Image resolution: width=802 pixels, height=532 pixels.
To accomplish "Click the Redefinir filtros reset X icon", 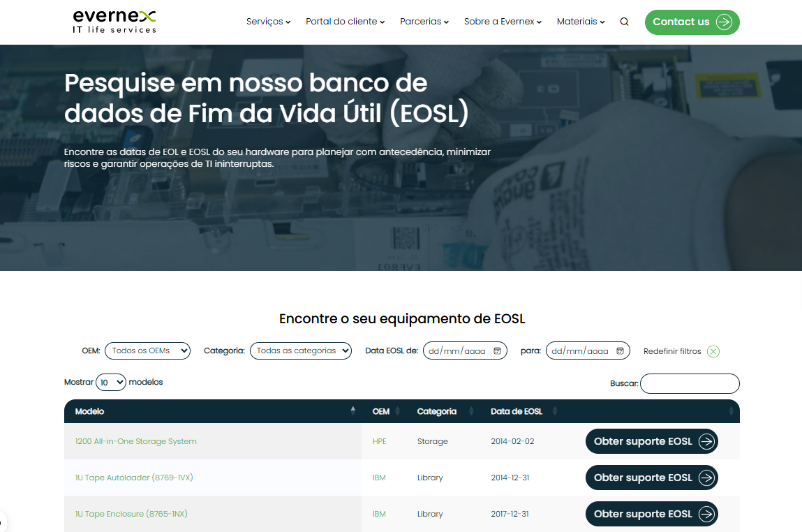I will pyautogui.click(x=713, y=351).
